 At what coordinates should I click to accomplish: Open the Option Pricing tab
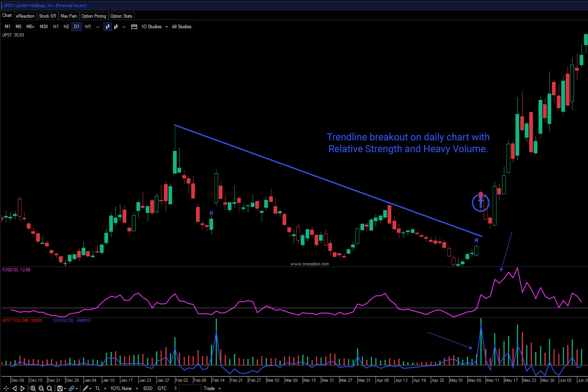pyautogui.click(x=94, y=16)
